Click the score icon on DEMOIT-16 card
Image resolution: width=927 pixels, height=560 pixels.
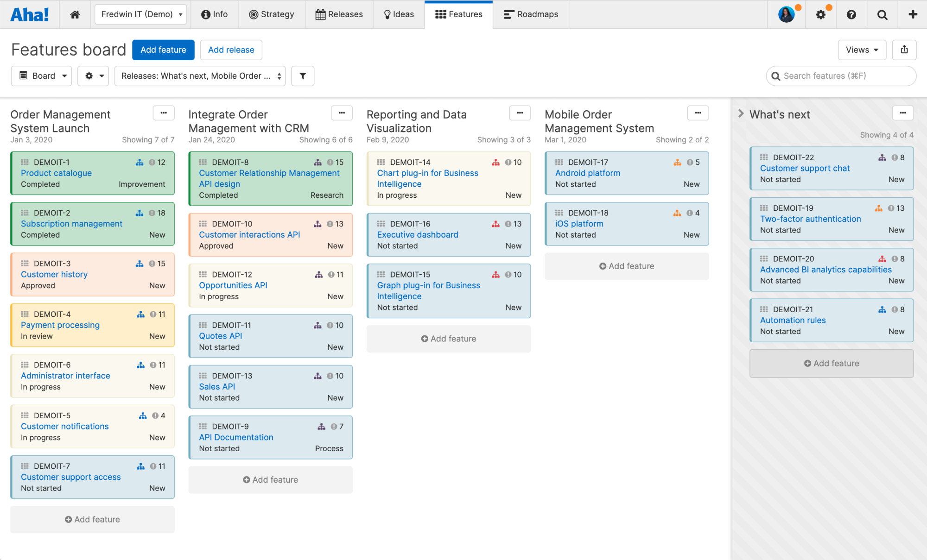click(x=508, y=224)
